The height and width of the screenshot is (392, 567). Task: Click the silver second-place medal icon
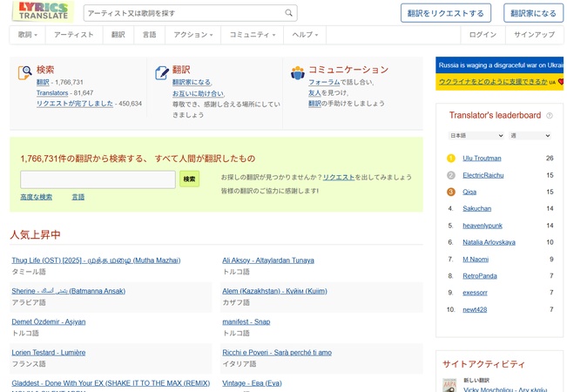(451, 175)
